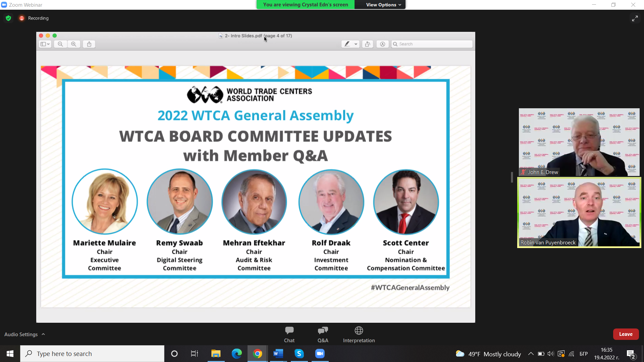Viewport: 644px width, 362px height.
Task: Expand the View Options dropdown
Action: [383, 5]
